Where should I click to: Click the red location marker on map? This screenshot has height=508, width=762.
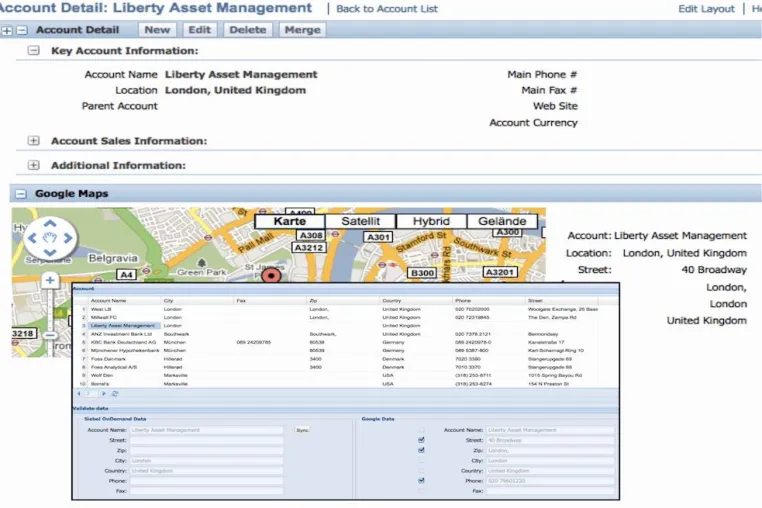(x=271, y=275)
